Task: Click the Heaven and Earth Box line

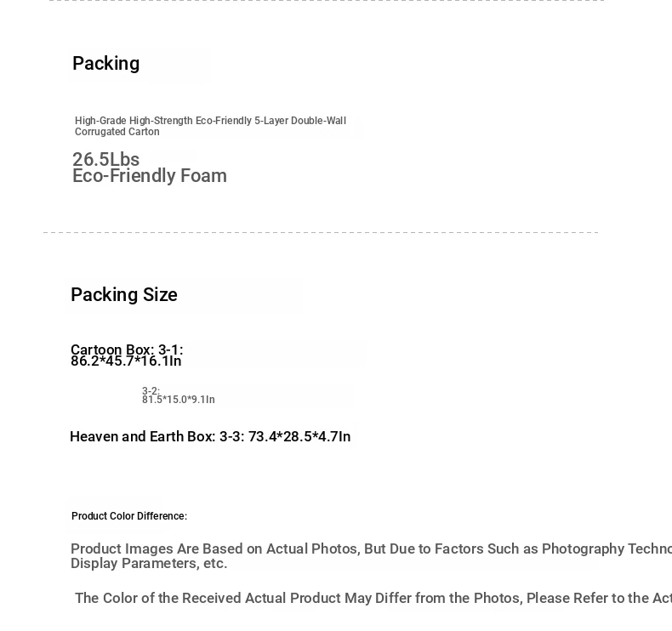Action: click(x=210, y=436)
